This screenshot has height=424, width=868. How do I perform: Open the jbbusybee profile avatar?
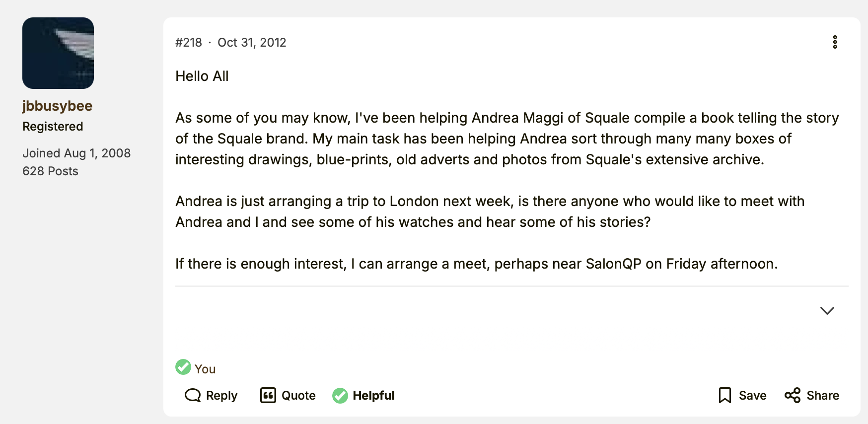pyautogui.click(x=58, y=53)
